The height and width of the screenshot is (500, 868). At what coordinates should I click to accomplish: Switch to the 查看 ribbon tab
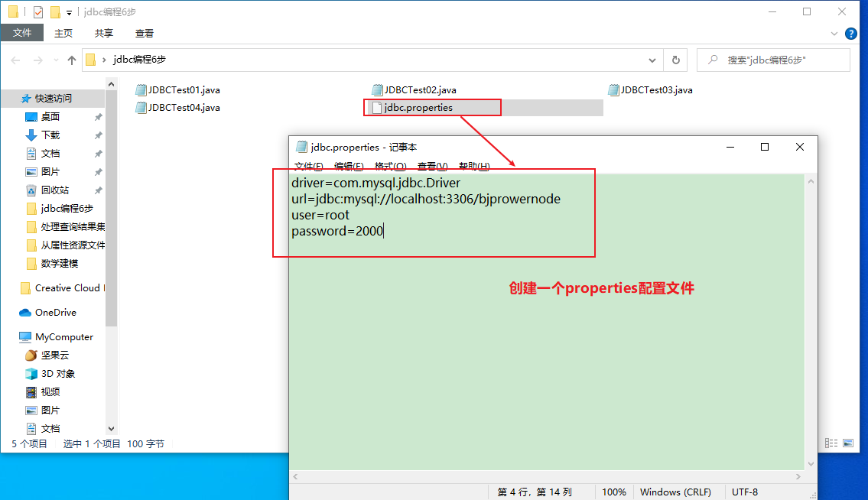coord(145,33)
